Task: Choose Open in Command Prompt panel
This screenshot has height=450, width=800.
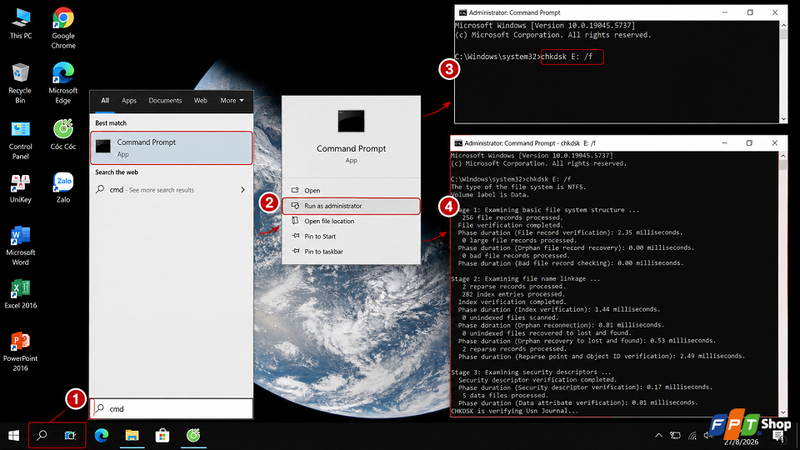Action: [x=352, y=190]
